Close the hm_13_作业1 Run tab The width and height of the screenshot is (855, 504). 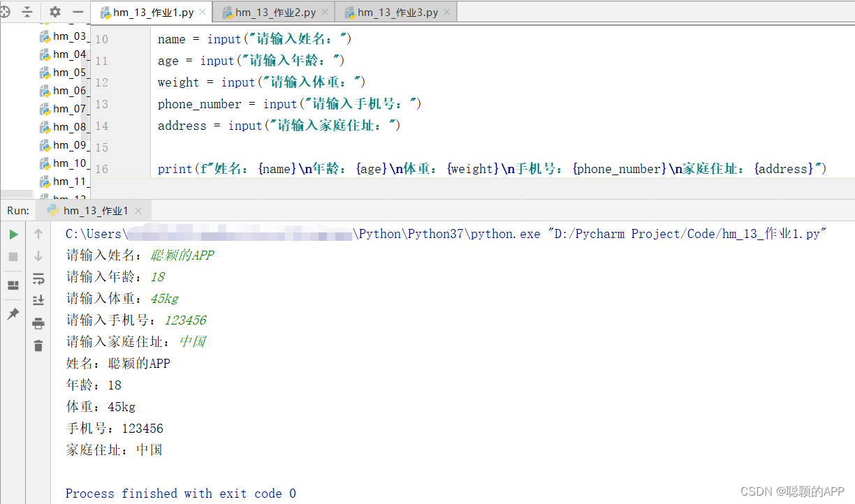click(140, 210)
